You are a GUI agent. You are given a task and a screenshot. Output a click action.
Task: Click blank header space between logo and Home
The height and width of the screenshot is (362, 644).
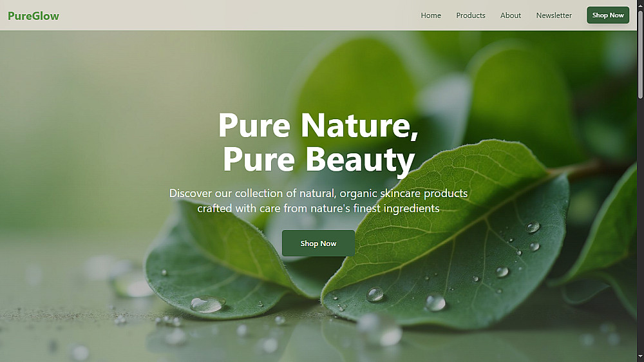click(x=238, y=15)
